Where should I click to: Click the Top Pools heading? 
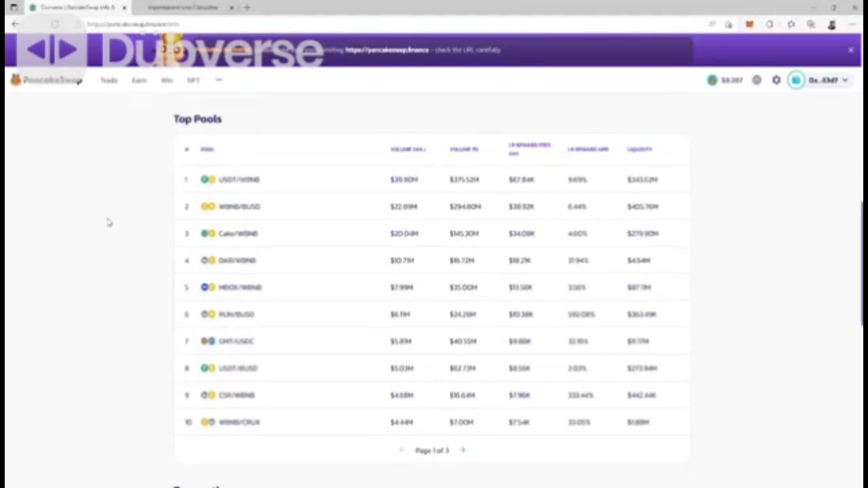(x=197, y=119)
